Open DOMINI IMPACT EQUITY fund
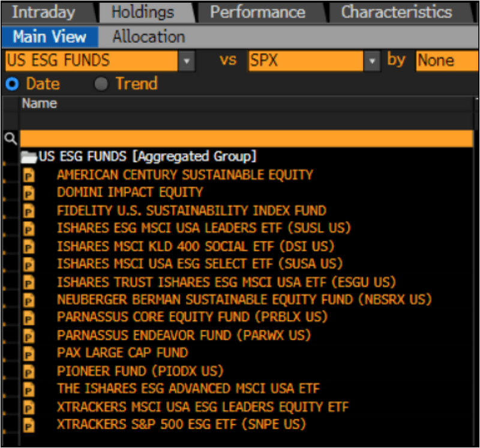The image size is (480, 448). click(x=130, y=192)
